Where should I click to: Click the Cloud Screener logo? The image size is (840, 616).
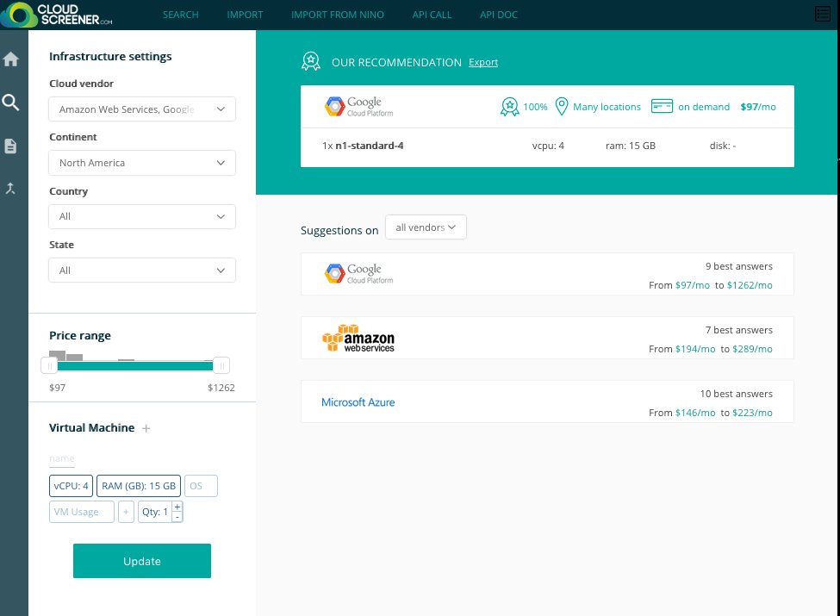[x=57, y=15]
